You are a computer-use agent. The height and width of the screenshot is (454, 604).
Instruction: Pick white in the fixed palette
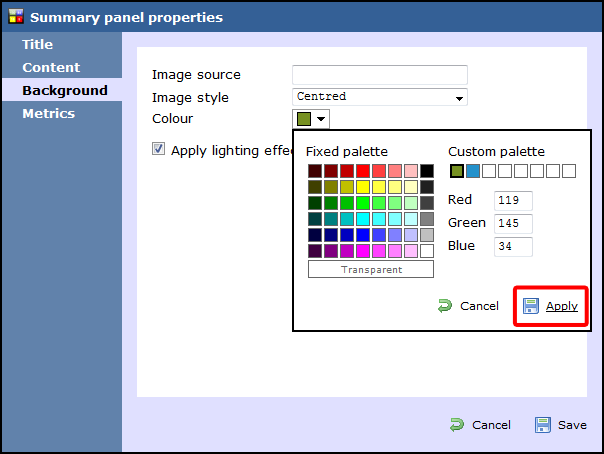point(427,251)
